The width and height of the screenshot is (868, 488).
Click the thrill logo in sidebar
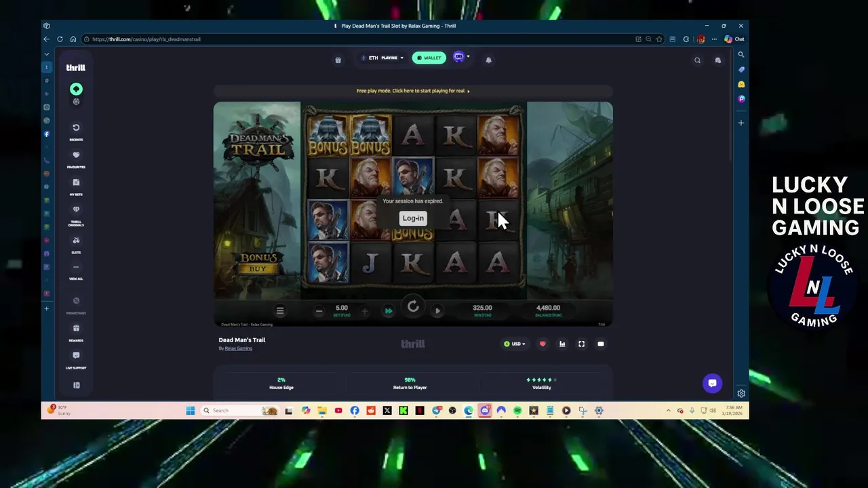pos(75,68)
